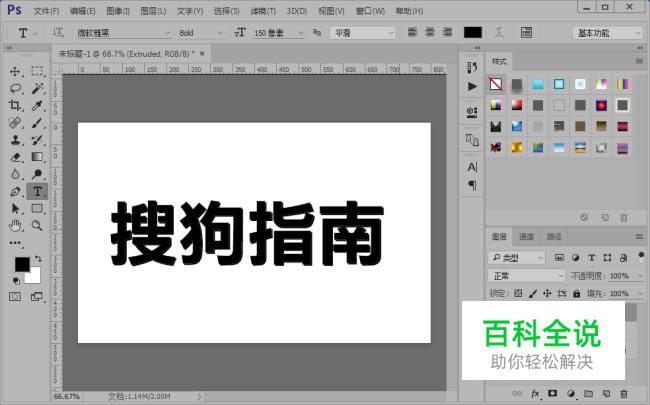The width and height of the screenshot is (650, 405).
Task: Select the Lasso tool
Action: (x=15, y=88)
